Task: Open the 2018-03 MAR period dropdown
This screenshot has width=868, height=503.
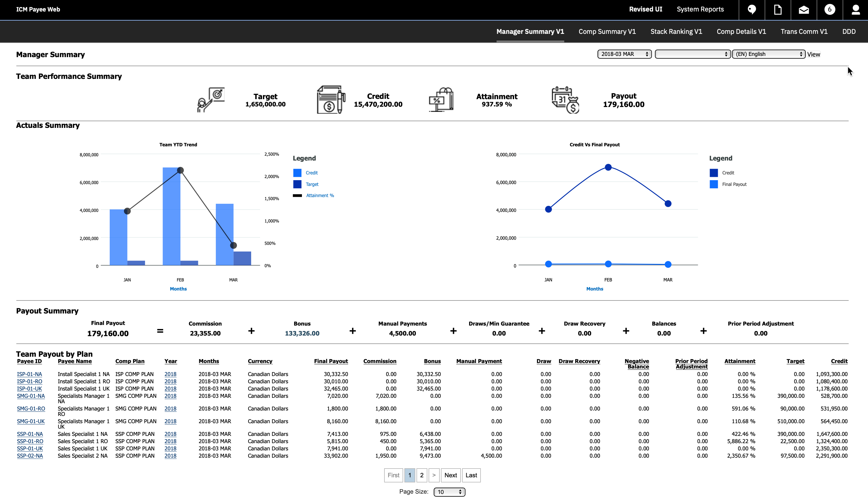Action: pyautogui.click(x=624, y=54)
